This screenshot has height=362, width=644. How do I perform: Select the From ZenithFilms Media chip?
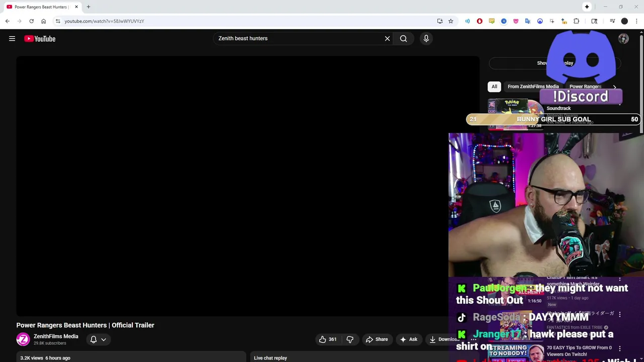533,86
